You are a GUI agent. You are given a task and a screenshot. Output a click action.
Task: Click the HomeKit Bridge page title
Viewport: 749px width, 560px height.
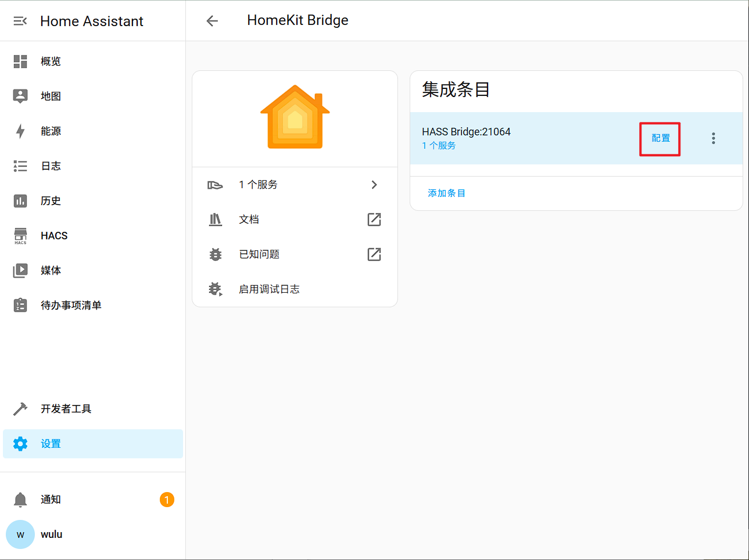click(x=298, y=20)
